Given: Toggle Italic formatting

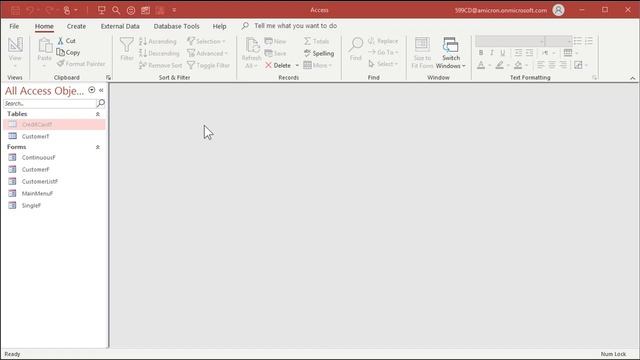Looking at the screenshot, I should [x=492, y=53].
